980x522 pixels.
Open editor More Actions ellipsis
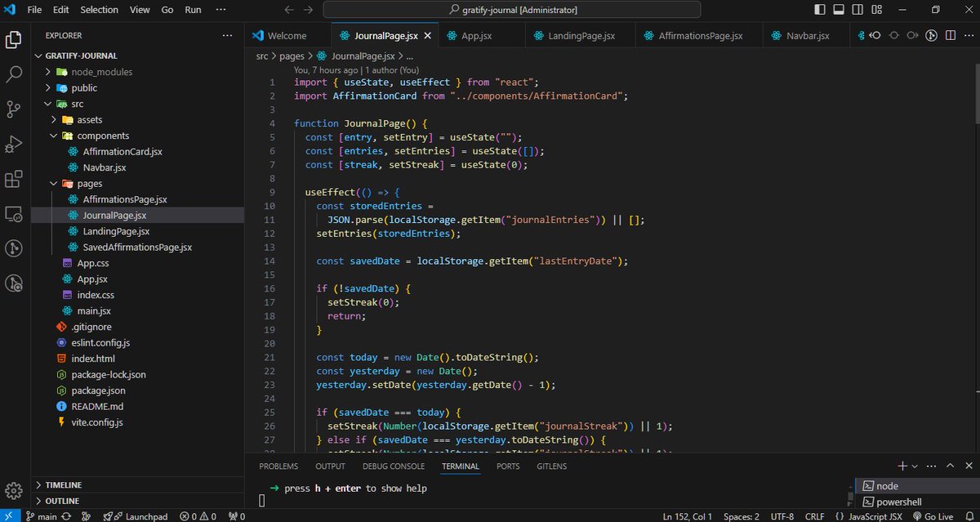click(x=968, y=36)
